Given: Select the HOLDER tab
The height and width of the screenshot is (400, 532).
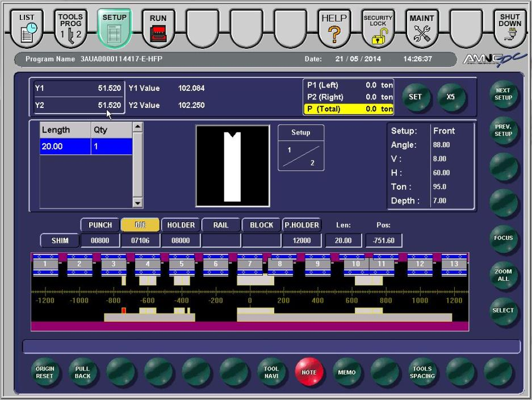Looking at the screenshot, I should click(x=181, y=225).
